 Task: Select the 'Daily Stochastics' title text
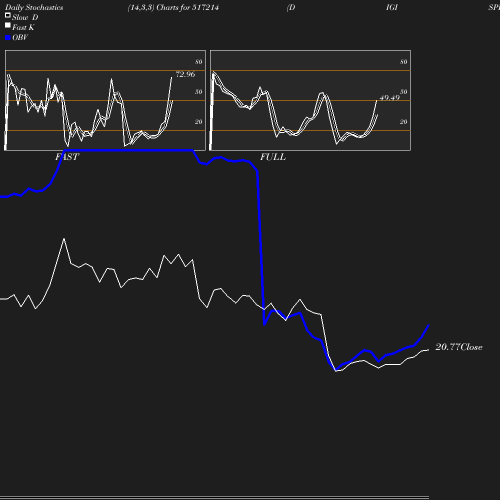click(x=34, y=8)
